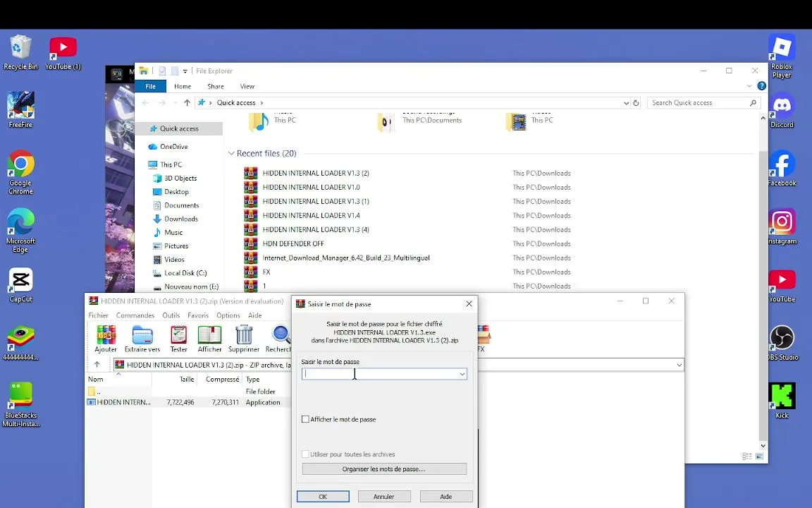Click the File Explorer Up arrow button
The image size is (812, 508).
pos(187,102)
